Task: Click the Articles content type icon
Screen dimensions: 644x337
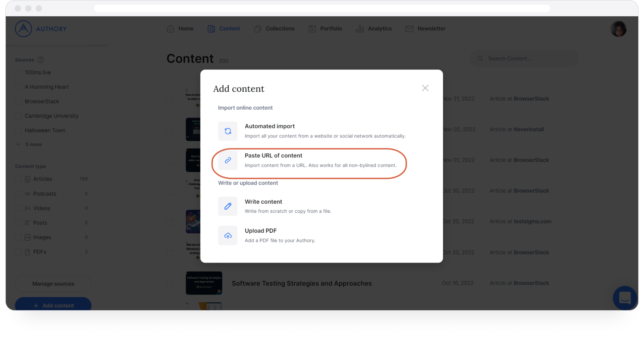Action: pos(28,179)
